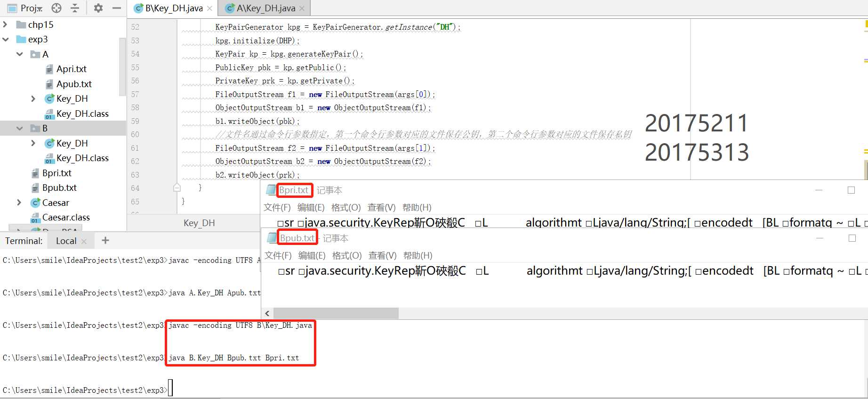Click line number 57 in editor gutter
This screenshot has width=868, height=399.
(x=135, y=94)
